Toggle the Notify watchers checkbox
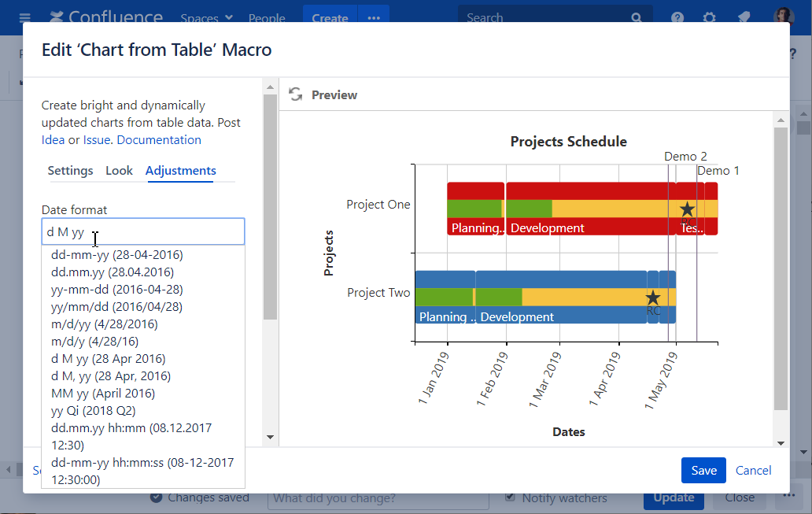Image resolution: width=812 pixels, height=514 pixels. (511, 497)
